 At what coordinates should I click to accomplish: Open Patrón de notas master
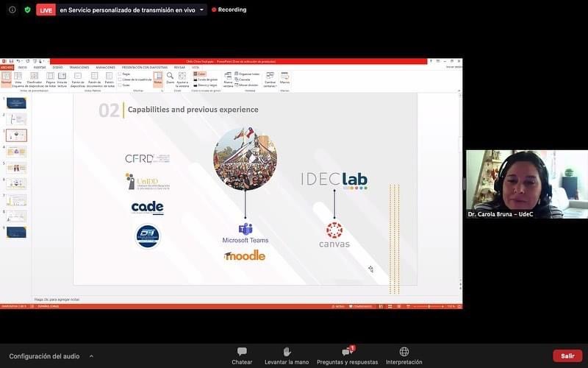tap(109, 80)
